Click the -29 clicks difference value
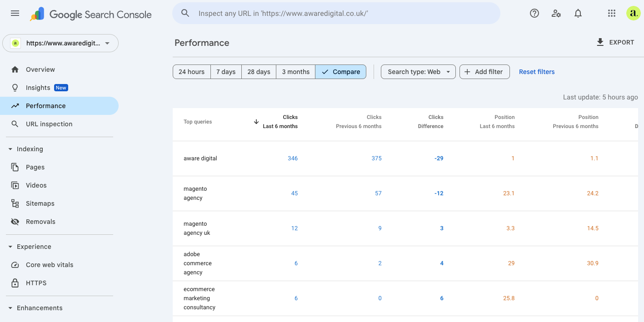644x322 pixels. point(439,159)
